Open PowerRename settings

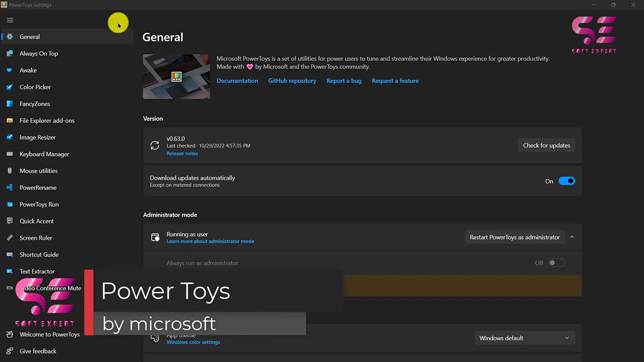(67, 187)
